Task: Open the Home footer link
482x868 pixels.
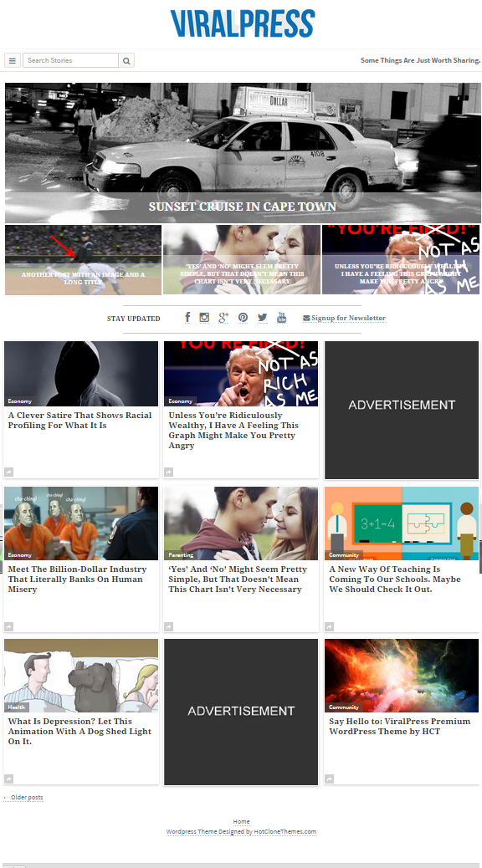Action: (241, 821)
